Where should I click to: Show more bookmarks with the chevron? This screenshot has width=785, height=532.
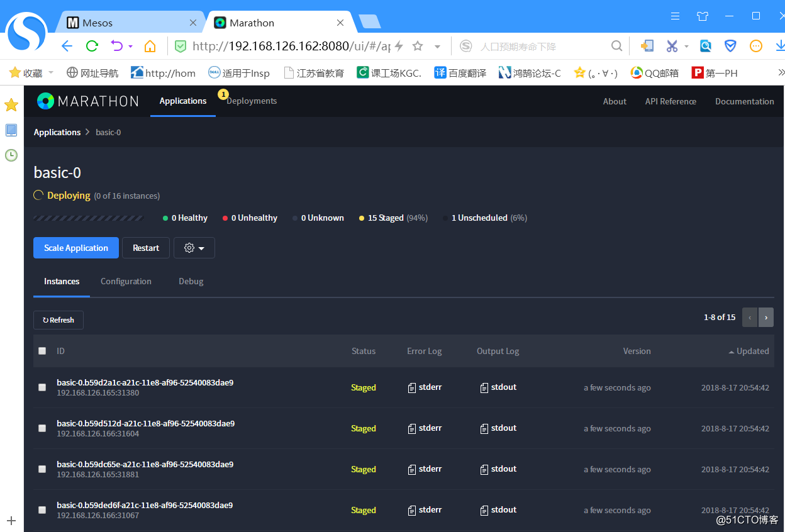pyautogui.click(x=781, y=73)
